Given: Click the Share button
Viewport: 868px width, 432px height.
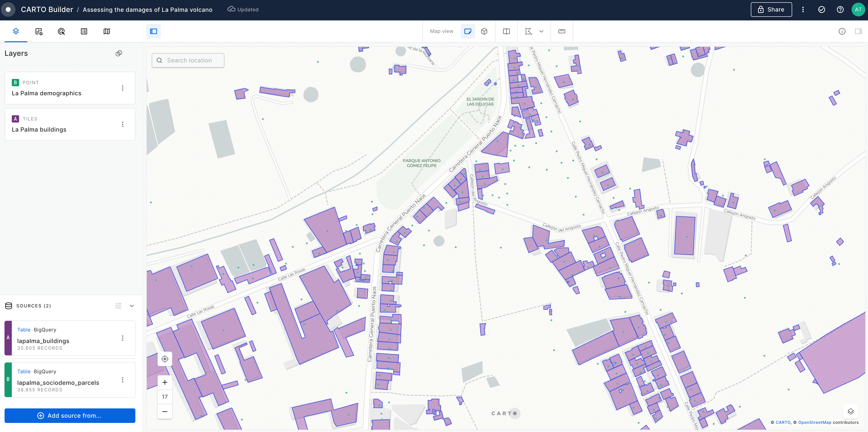Looking at the screenshot, I should point(771,10).
